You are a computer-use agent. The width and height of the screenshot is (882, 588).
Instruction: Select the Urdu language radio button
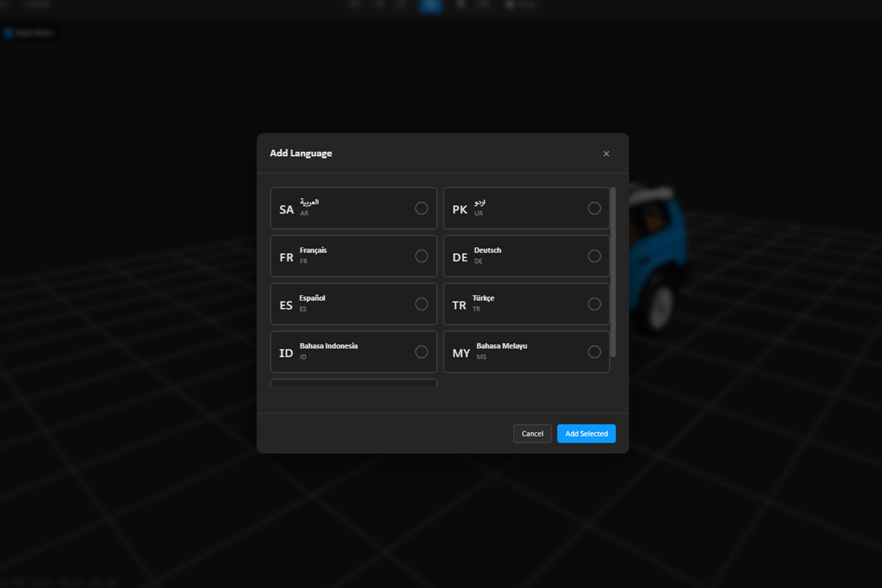pyautogui.click(x=594, y=209)
